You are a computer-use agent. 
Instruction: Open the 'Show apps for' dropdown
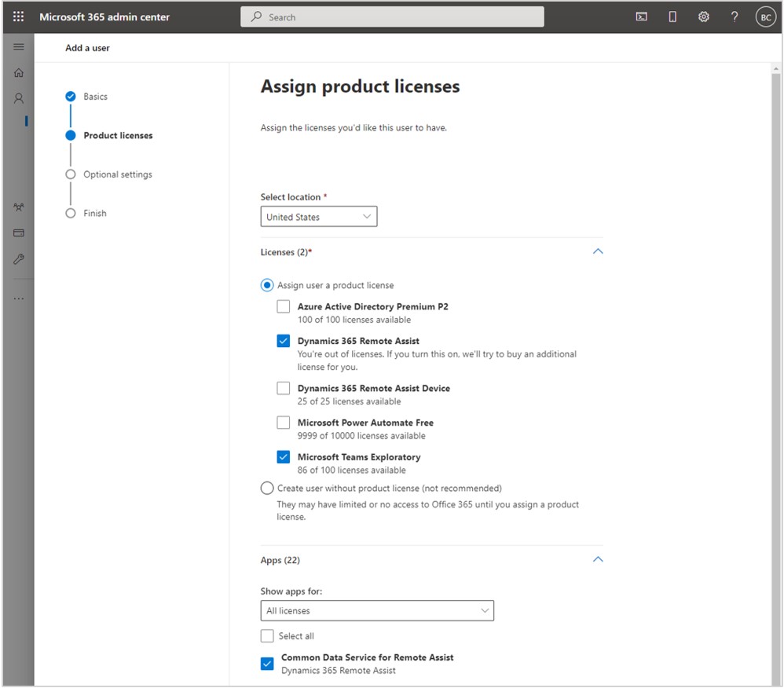click(x=377, y=610)
